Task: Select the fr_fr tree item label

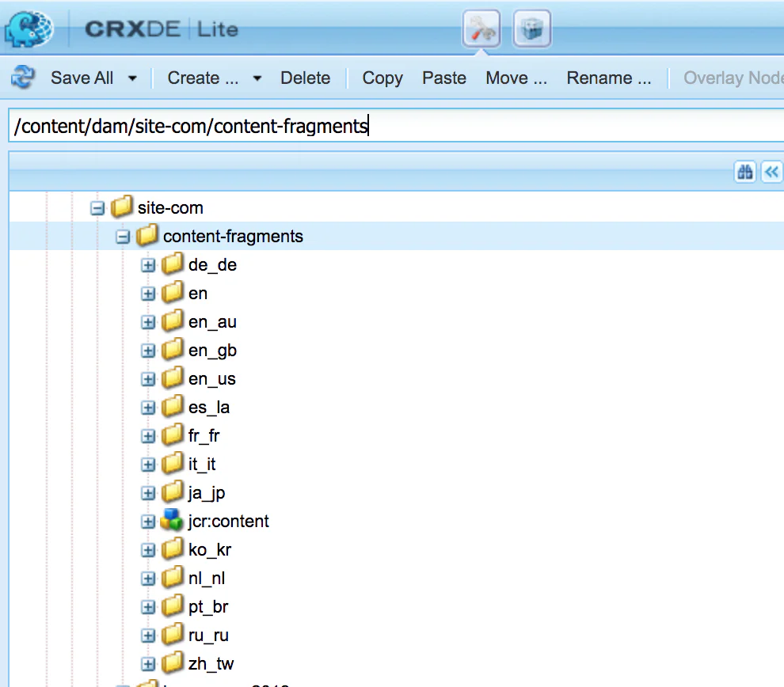Action: click(204, 435)
